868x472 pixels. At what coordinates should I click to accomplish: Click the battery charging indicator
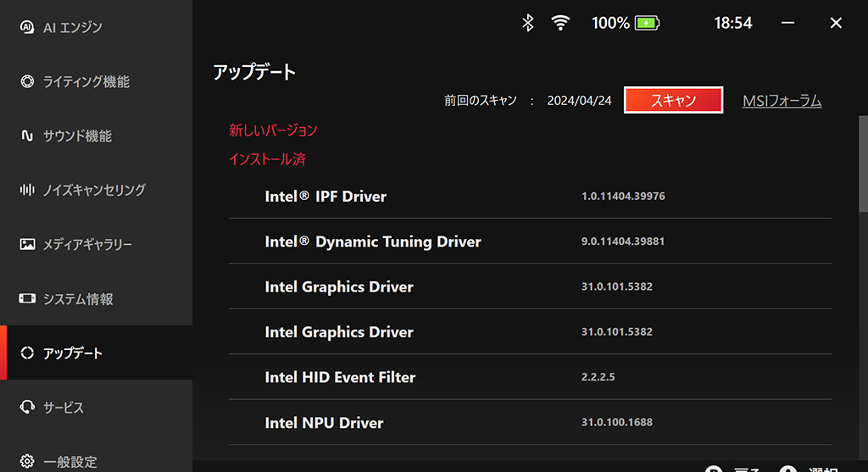click(647, 23)
